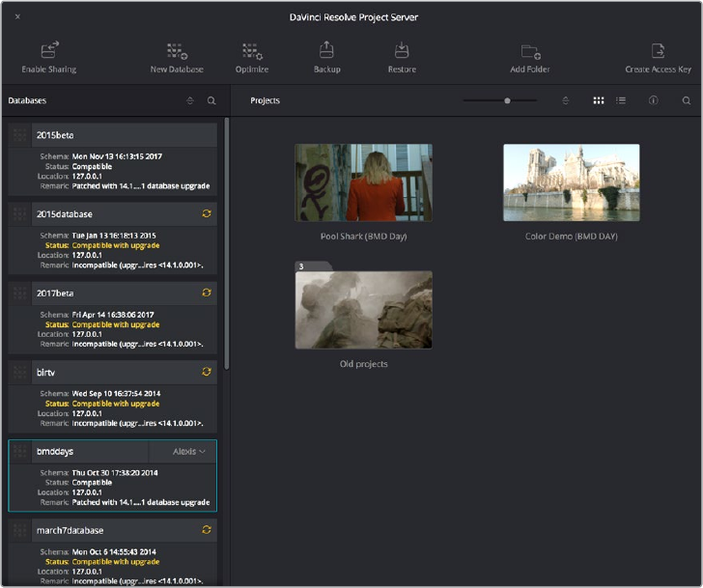Grab the drag handle of bmddays

pyautogui.click(x=19, y=451)
